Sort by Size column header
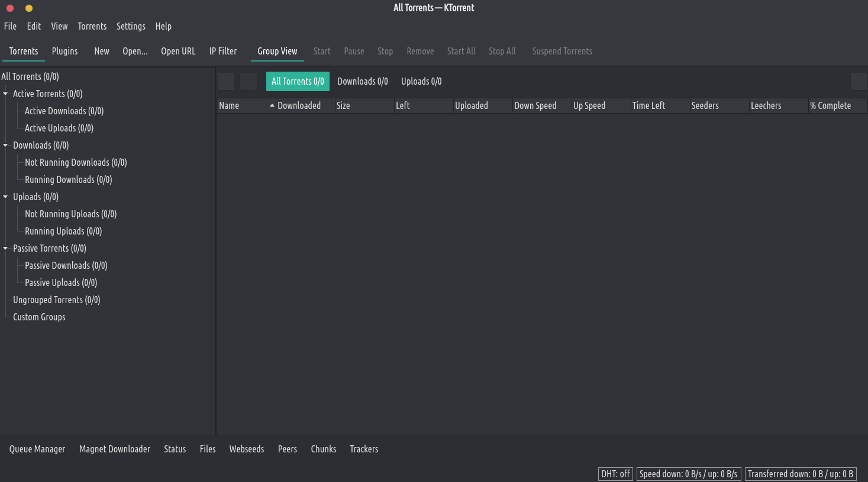This screenshot has width=868, height=482. 364,105
